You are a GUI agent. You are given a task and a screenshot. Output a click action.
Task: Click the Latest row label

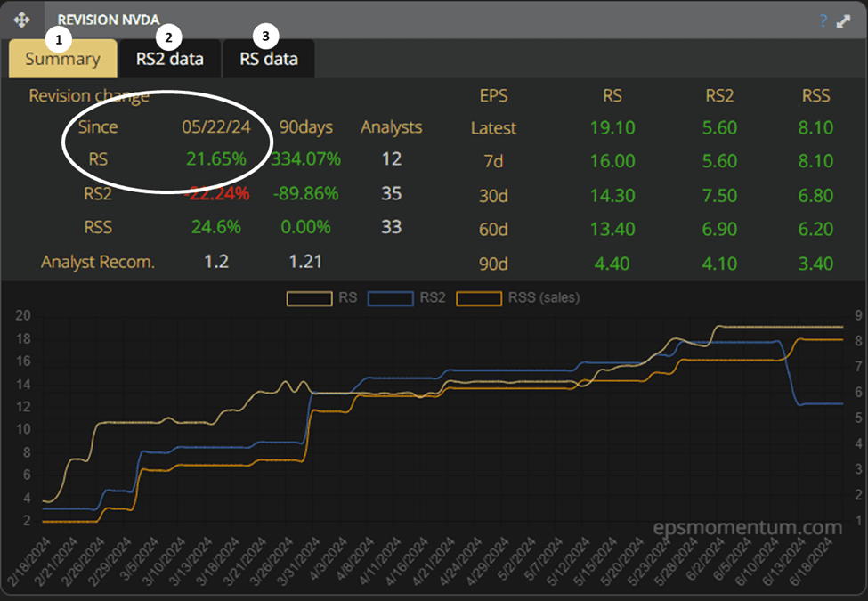pos(494,128)
